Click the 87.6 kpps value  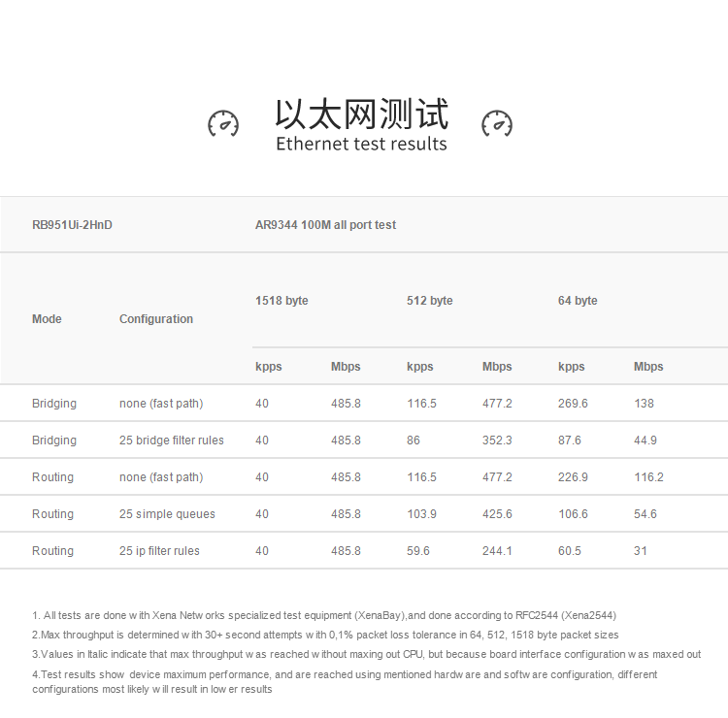pos(569,440)
